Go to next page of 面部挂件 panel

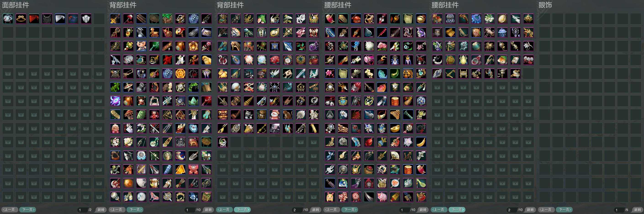coord(28,210)
